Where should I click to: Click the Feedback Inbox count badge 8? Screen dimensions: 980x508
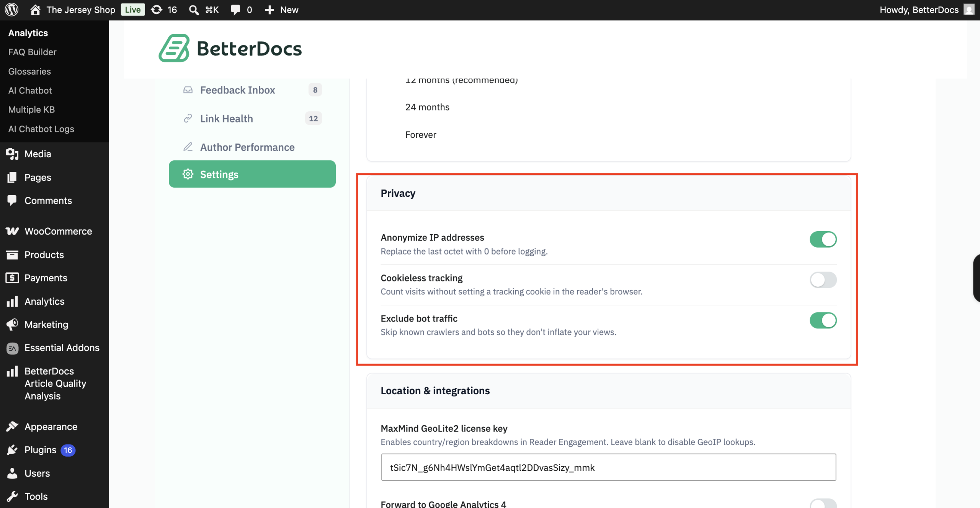click(x=315, y=90)
